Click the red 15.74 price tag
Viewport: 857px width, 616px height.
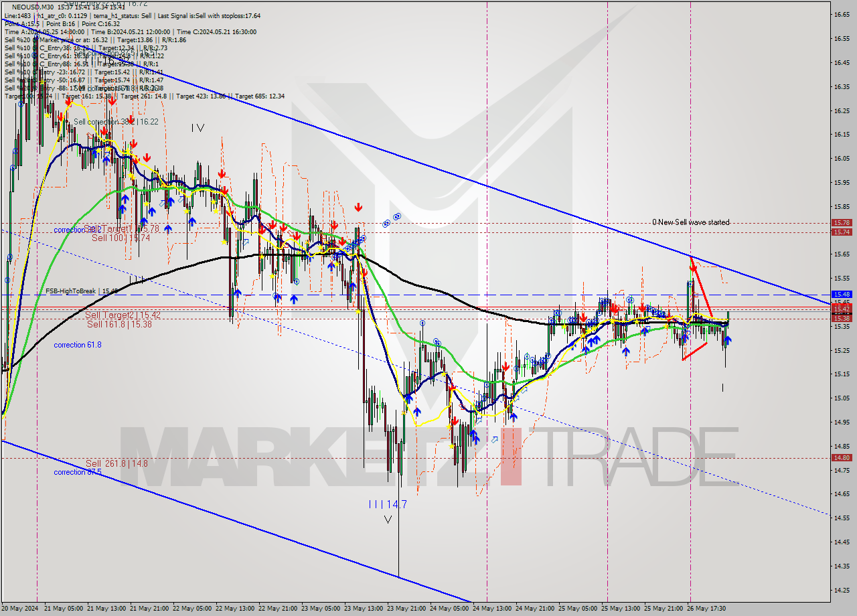842,232
